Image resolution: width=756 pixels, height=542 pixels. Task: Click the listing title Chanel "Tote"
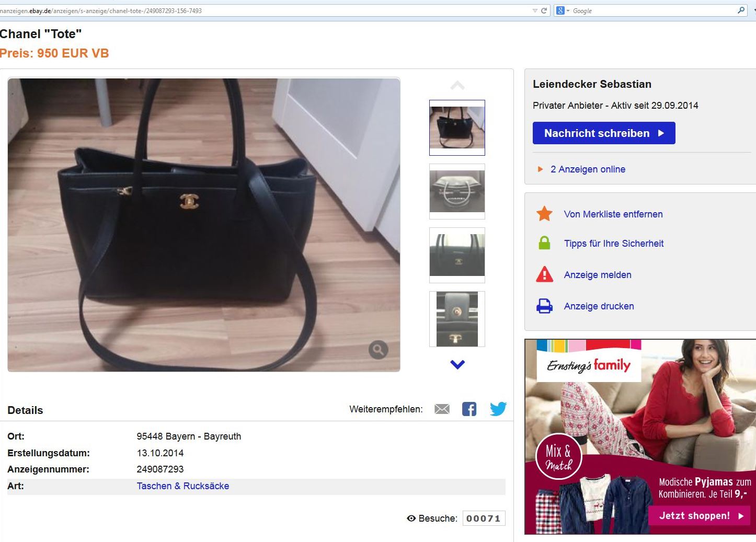tap(41, 34)
